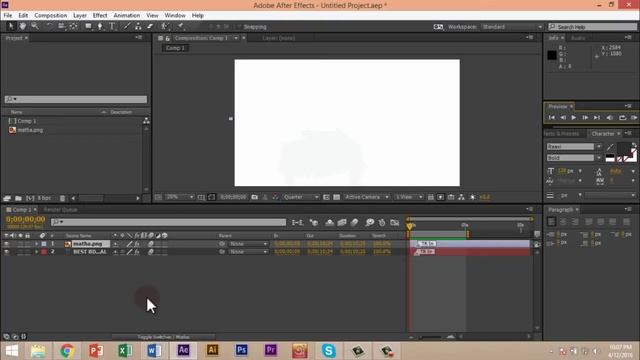This screenshot has width=640, height=360.
Task: Click the fill color swatch in Character panel
Action: coord(624,148)
